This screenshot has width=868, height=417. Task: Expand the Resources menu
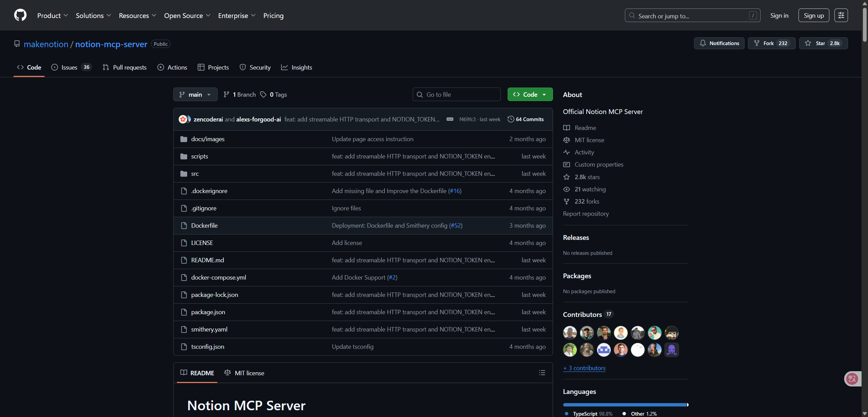[x=137, y=15]
